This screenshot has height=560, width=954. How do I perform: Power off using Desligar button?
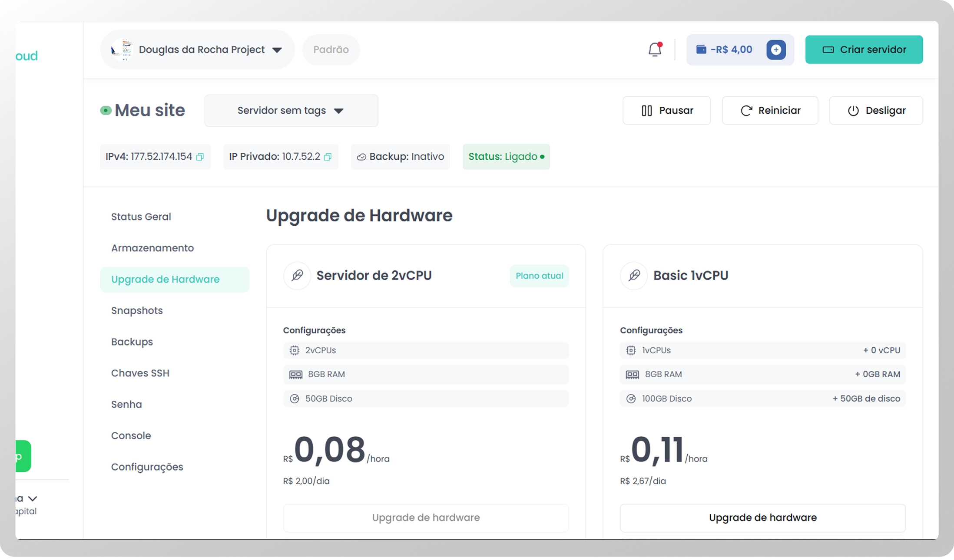[x=876, y=110]
